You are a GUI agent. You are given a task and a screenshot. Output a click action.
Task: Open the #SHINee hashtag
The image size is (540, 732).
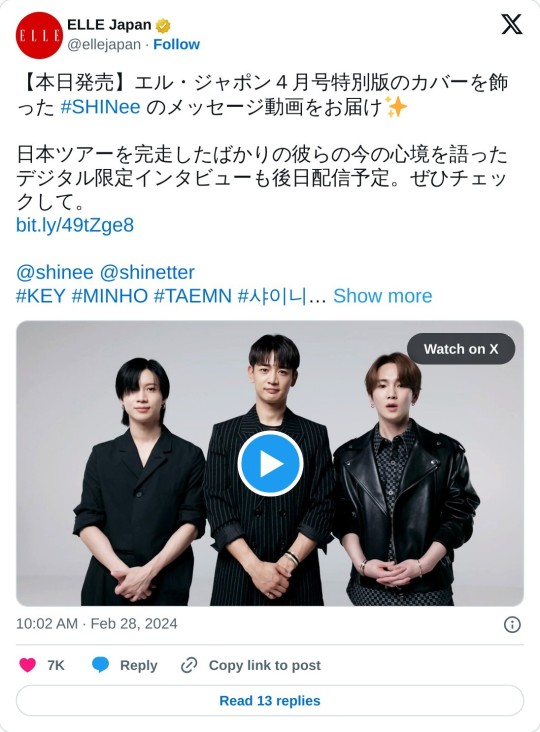pyautogui.click(x=100, y=107)
